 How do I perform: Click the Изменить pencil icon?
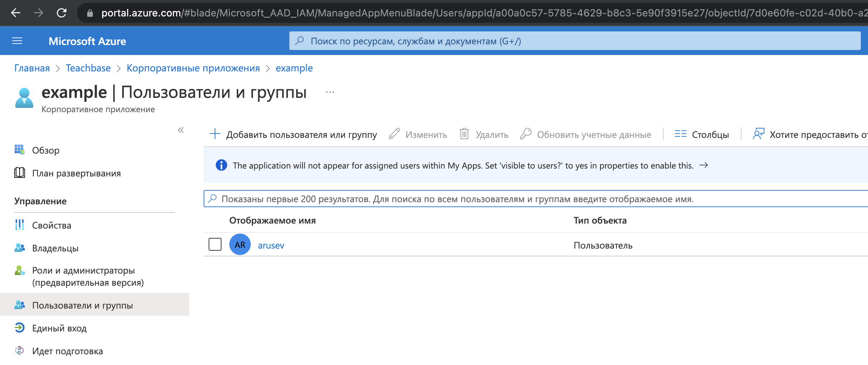pos(394,134)
